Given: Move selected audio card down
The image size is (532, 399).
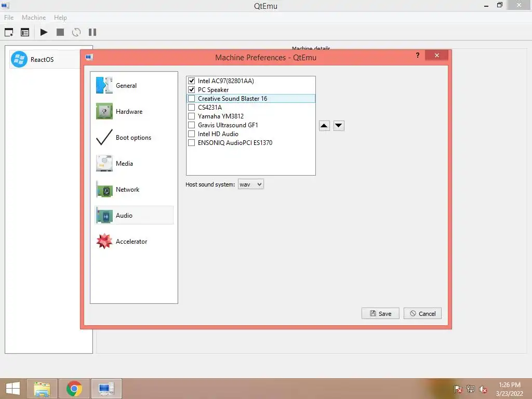Looking at the screenshot, I should tap(339, 126).
